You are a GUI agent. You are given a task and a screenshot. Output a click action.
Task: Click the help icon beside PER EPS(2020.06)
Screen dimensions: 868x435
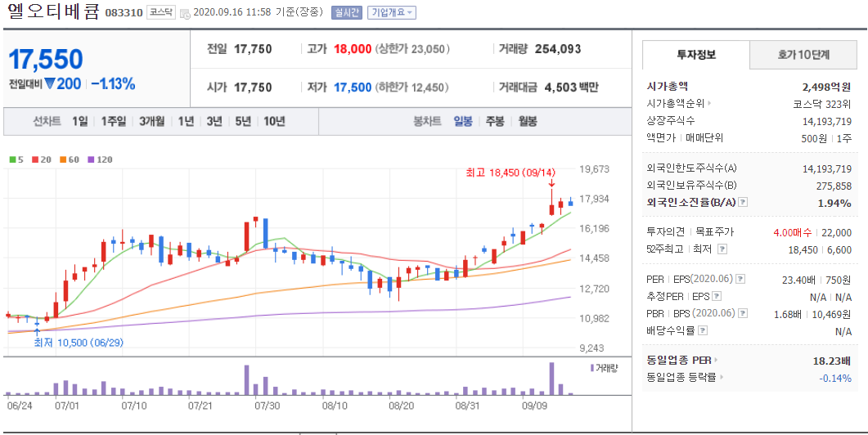[x=740, y=278]
